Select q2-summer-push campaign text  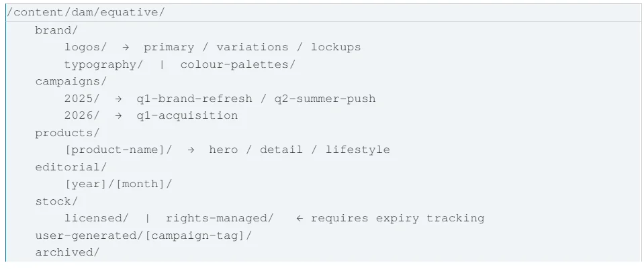coord(325,99)
